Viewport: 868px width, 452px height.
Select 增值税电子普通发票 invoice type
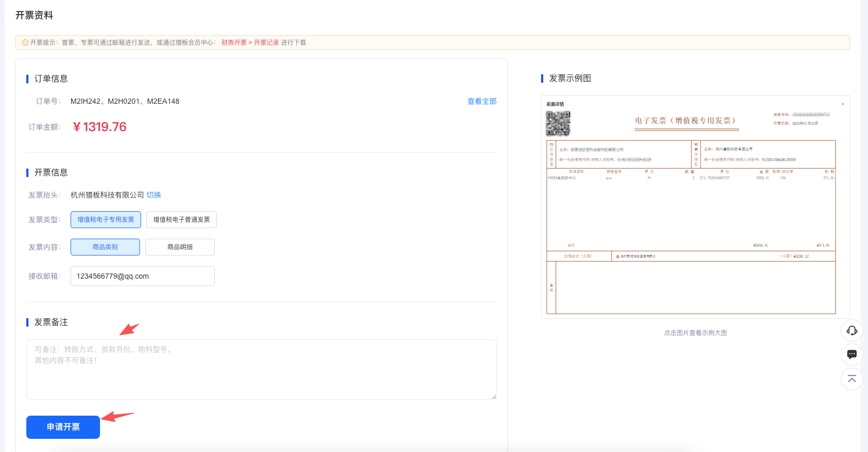182,220
